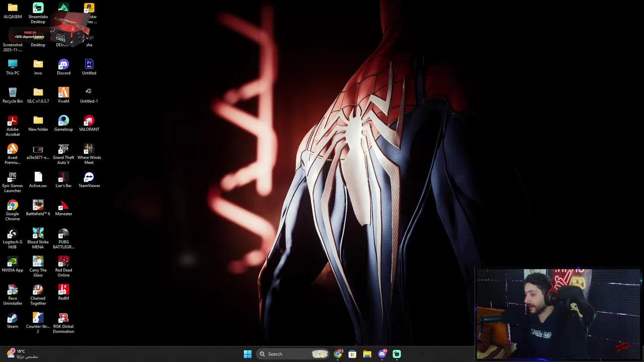Select the Blood Strike MENA icon
This screenshot has height=362, width=644.
point(38,238)
